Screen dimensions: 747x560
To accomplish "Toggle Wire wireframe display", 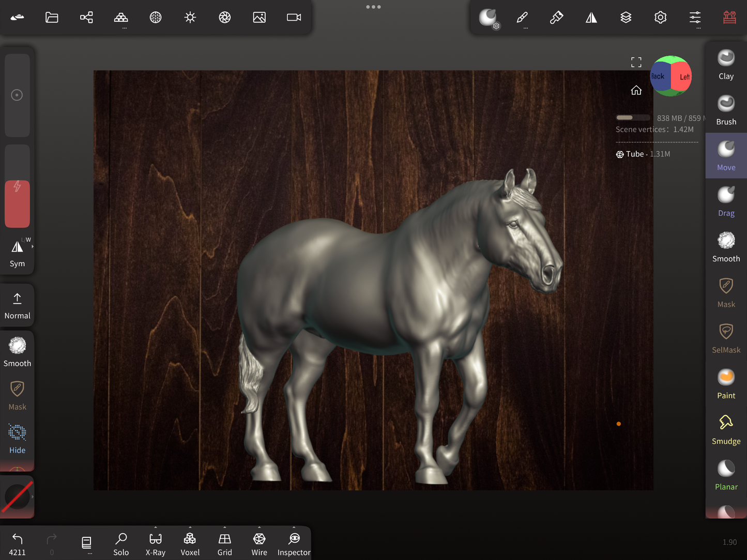I will [259, 544].
